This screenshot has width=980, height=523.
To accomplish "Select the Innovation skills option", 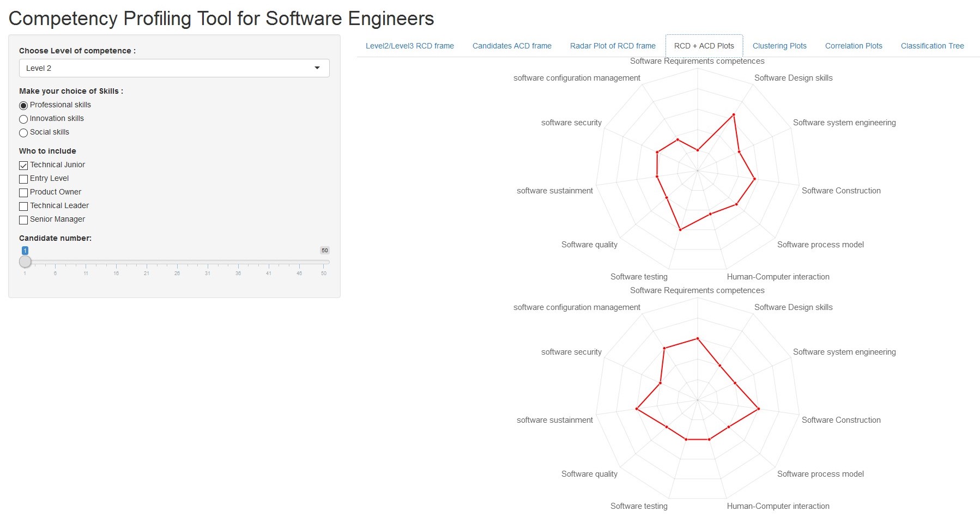I will pos(23,119).
